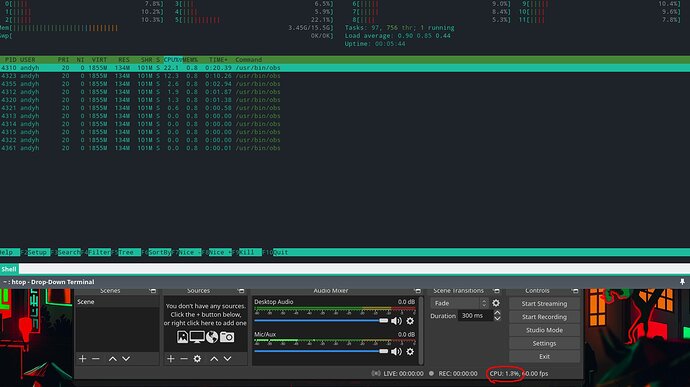Remove selected scene with minus icon
690x387 pixels.
(x=95, y=359)
